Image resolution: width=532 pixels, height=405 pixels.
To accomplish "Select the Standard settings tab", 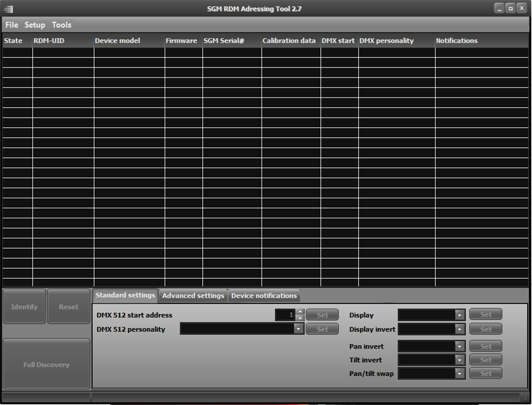I will (x=125, y=295).
